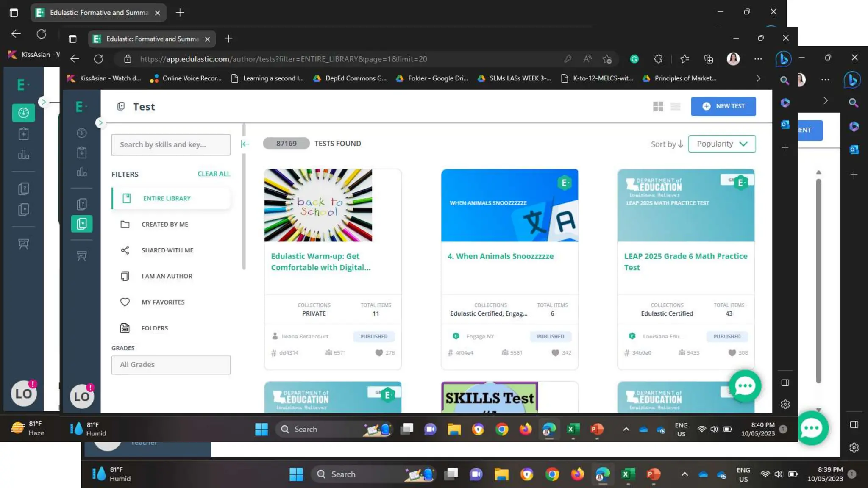Collapse the filters panel arrow
Screen dimensions: 868x488
pos(245,144)
